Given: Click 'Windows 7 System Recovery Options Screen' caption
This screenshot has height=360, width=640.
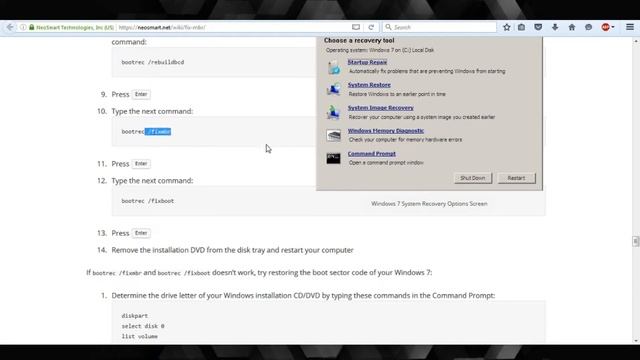Looking at the screenshot, I should [429, 204].
